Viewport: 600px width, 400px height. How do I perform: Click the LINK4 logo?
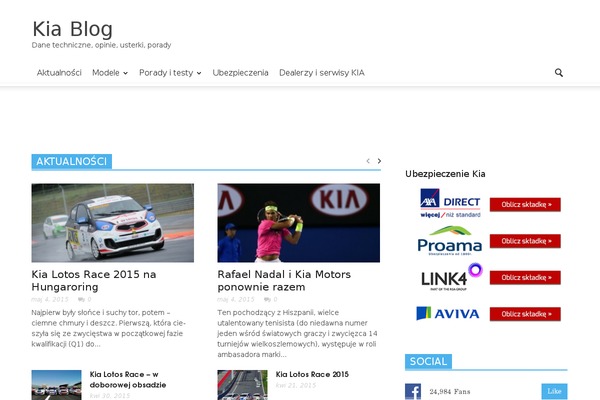click(452, 277)
